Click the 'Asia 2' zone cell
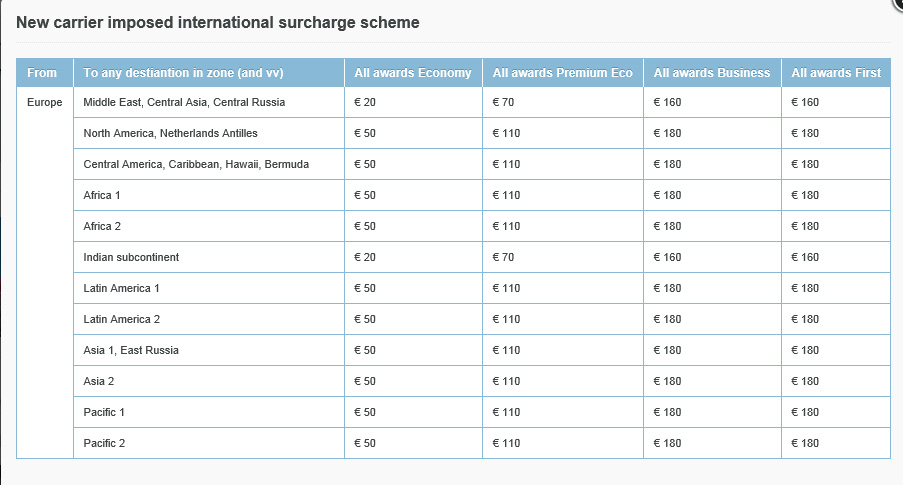 (98, 381)
